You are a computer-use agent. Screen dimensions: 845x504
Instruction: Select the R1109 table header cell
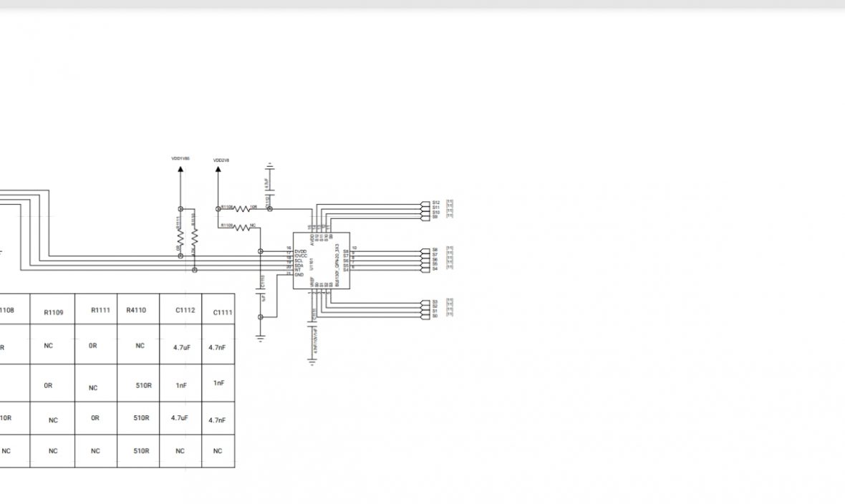pyautogui.click(x=54, y=312)
